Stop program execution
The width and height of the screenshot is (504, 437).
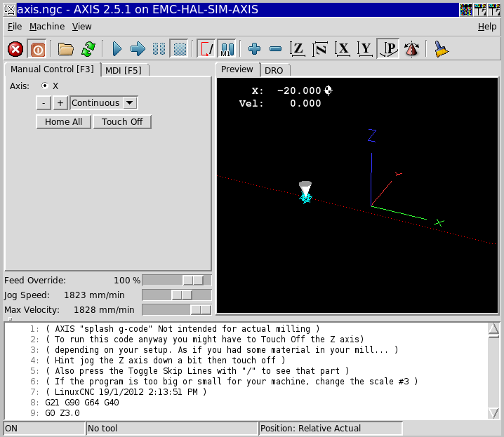click(180, 49)
